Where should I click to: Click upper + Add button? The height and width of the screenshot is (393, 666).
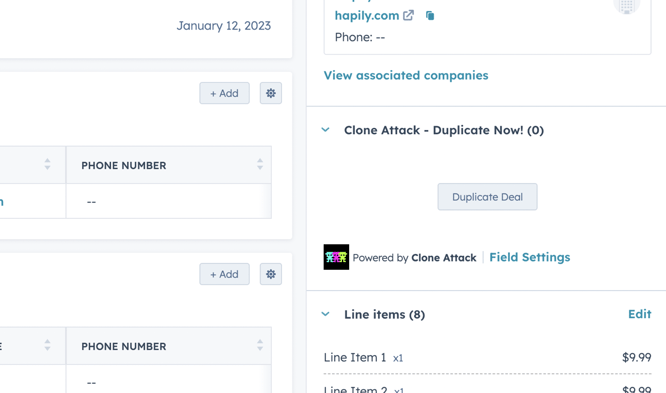click(224, 93)
